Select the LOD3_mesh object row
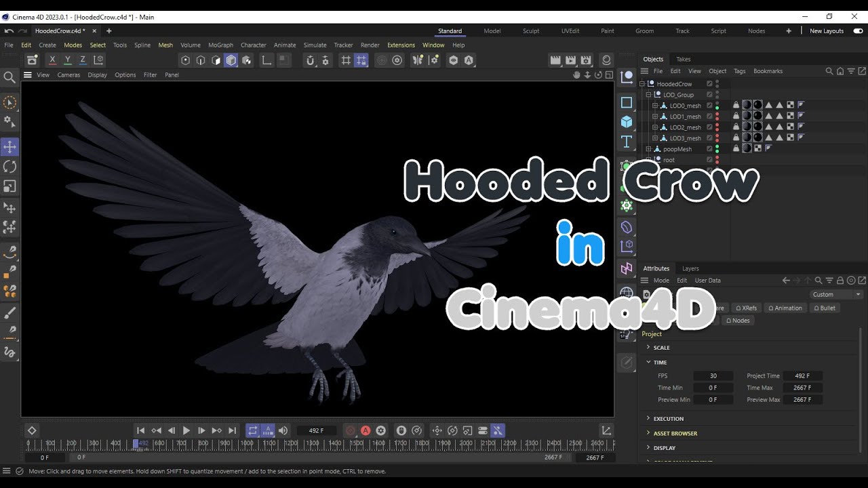This screenshot has height=488, width=868. click(685, 138)
